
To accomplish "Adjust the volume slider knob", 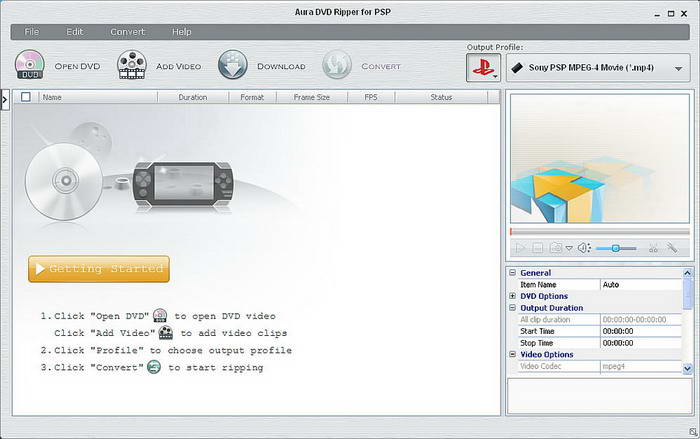I will pos(615,248).
